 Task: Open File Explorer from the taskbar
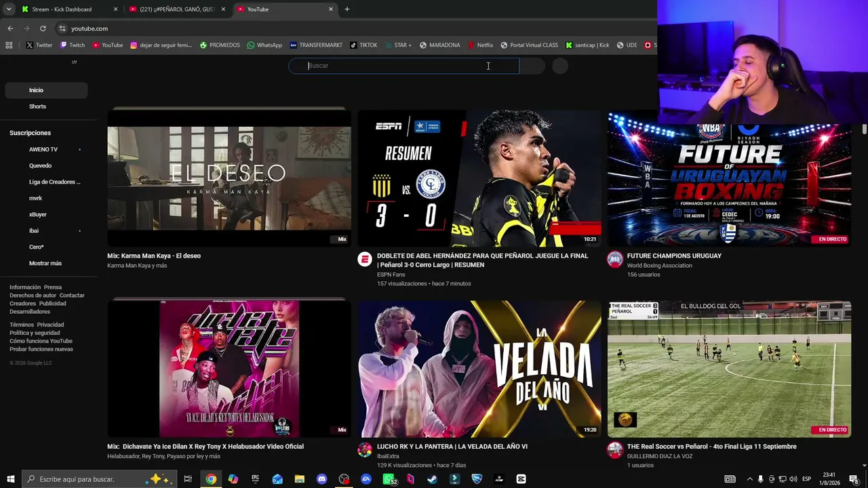coord(300,479)
